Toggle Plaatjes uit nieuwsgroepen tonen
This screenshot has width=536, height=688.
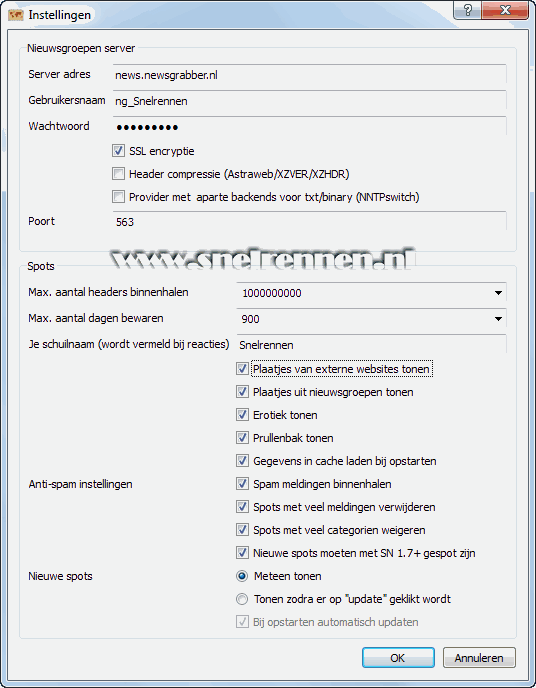tap(242, 392)
